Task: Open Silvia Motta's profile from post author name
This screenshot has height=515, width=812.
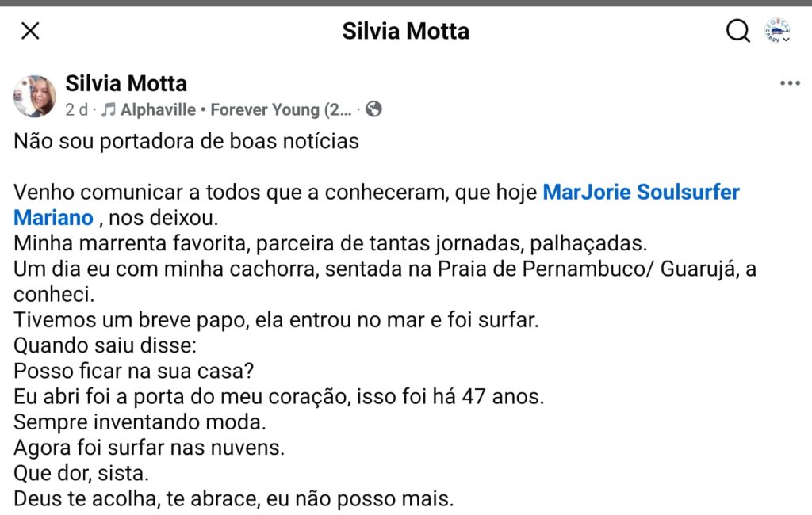Action: (126, 83)
